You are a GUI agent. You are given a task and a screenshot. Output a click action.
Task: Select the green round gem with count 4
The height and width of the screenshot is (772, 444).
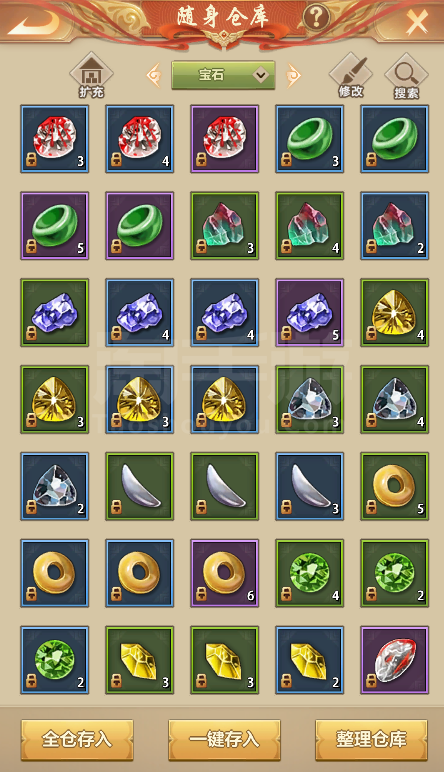click(310, 573)
